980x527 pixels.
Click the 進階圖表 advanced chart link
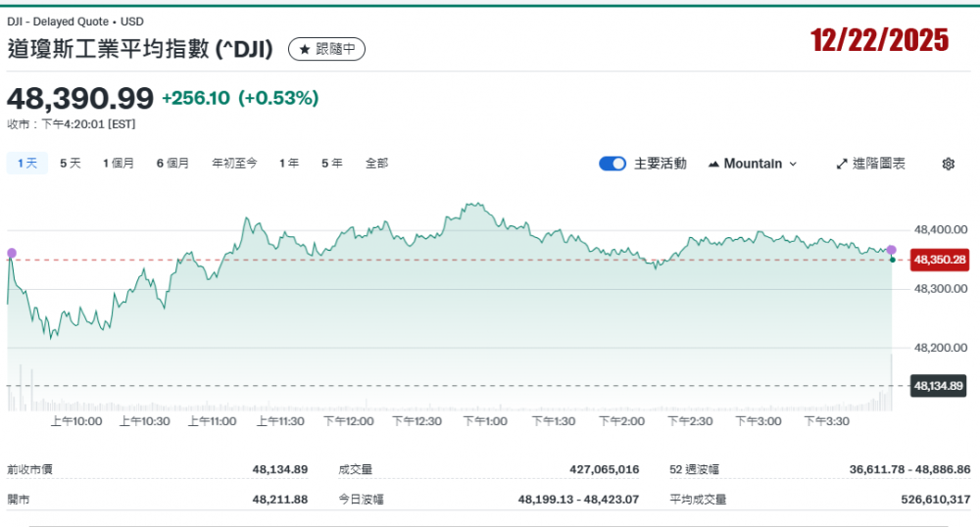[879, 164]
